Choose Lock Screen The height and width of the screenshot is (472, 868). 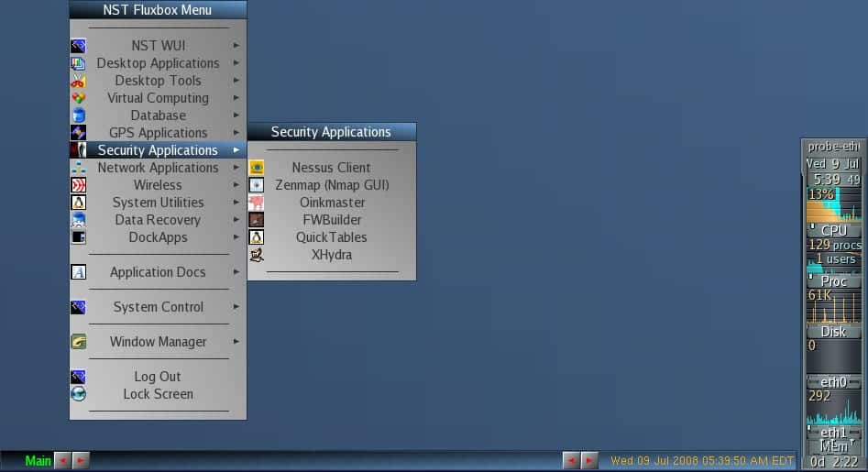click(x=158, y=394)
